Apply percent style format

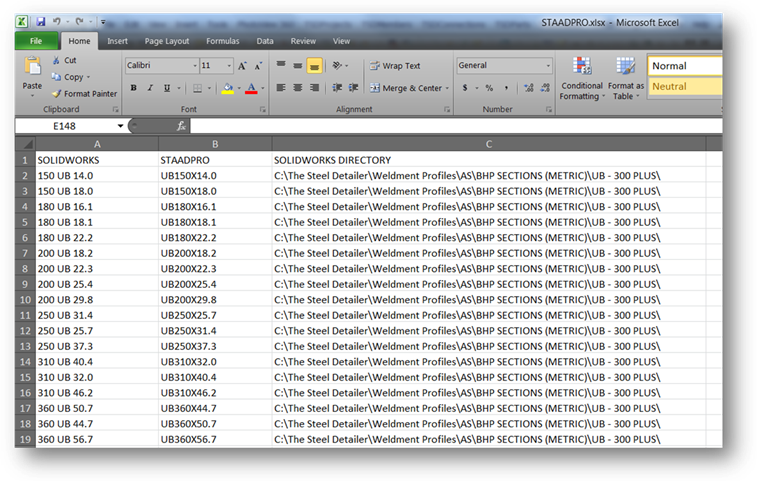tap(489, 88)
